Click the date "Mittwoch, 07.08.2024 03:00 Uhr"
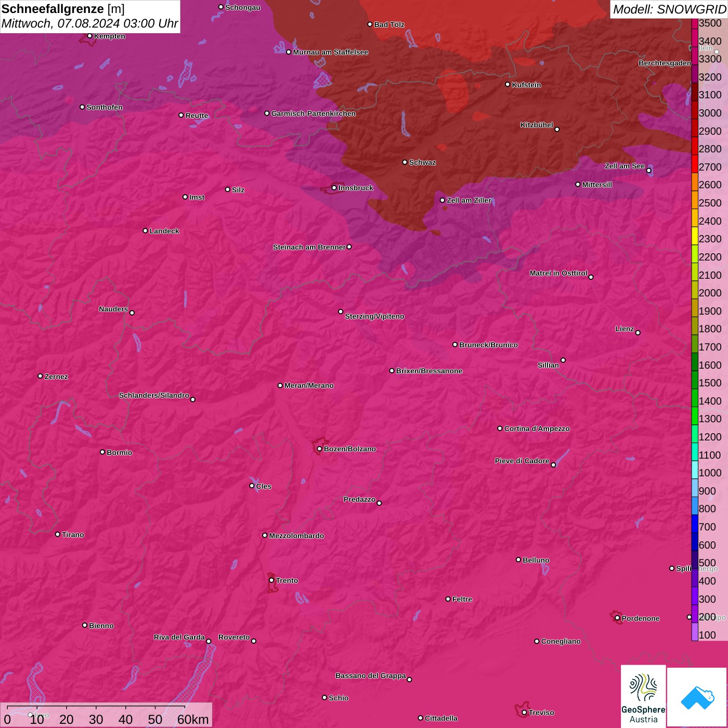The height and width of the screenshot is (728, 728). (89, 23)
